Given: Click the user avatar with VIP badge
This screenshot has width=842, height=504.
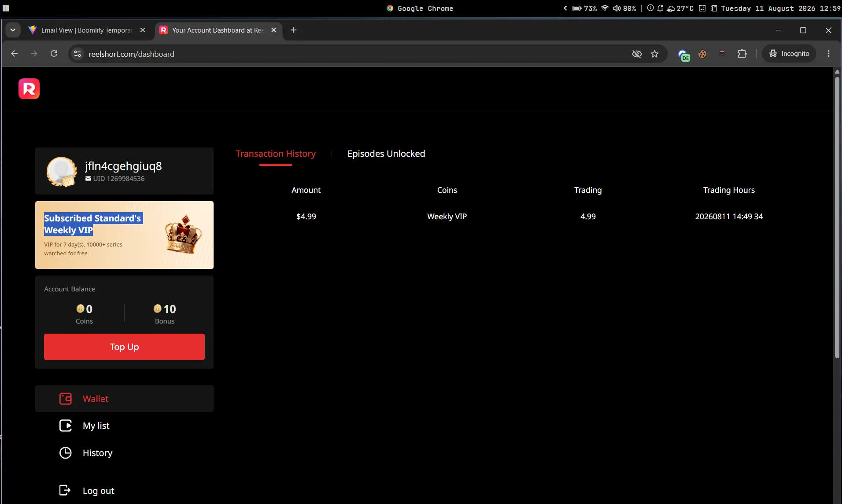Looking at the screenshot, I should (62, 171).
